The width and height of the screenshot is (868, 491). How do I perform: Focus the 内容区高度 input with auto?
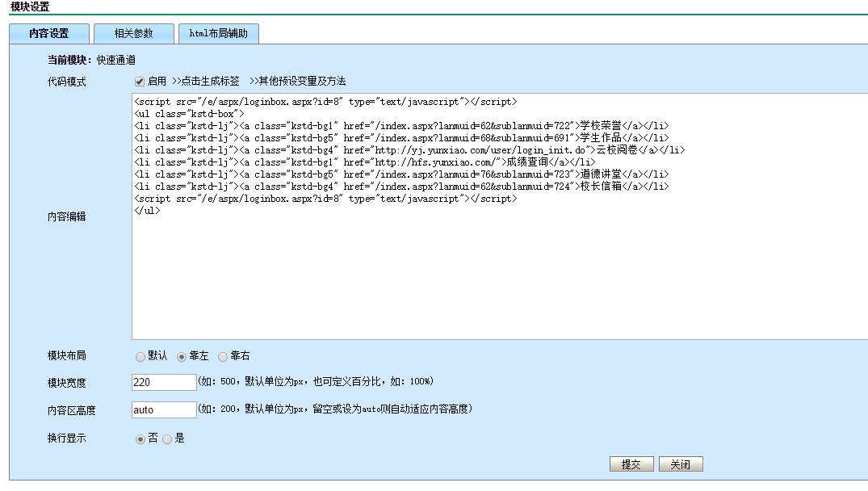pyautogui.click(x=164, y=409)
